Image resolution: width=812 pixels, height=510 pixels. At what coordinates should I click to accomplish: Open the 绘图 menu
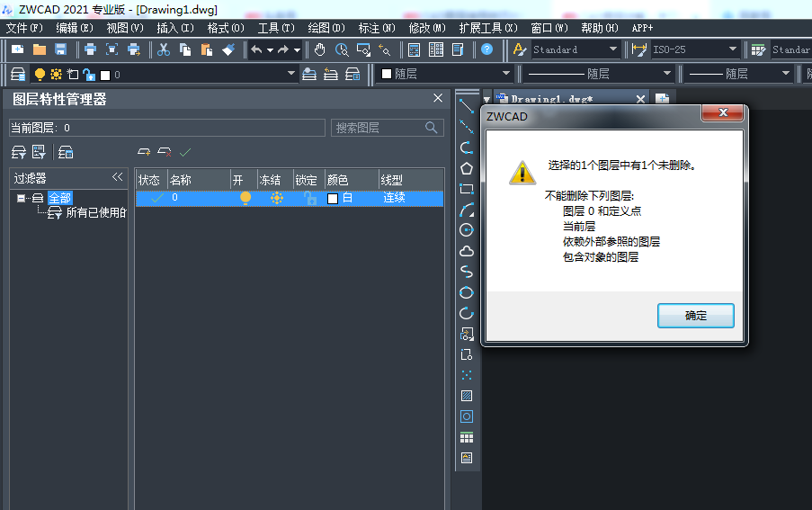pyautogui.click(x=326, y=28)
